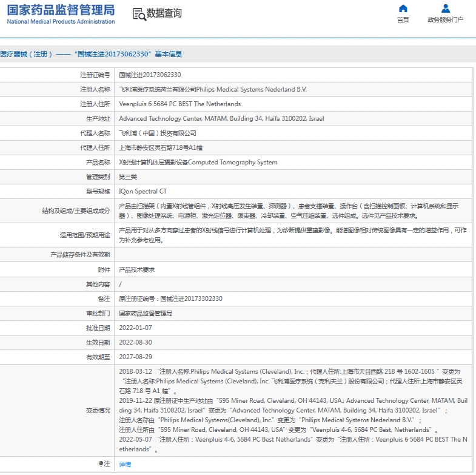Select the 2018-03-12 change record line
The height and width of the screenshot is (475, 476).
pos(291,381)
